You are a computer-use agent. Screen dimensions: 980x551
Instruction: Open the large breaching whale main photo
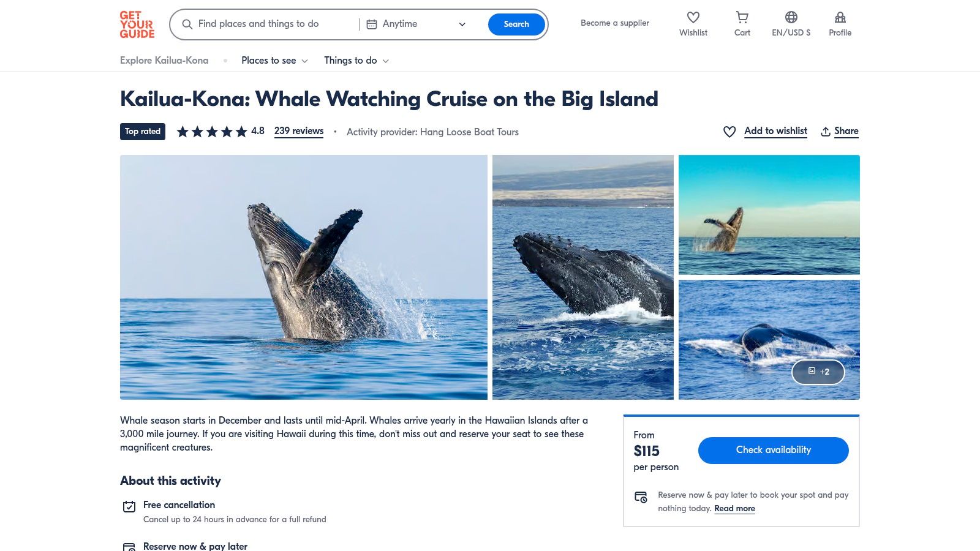(x=304, y=277)
